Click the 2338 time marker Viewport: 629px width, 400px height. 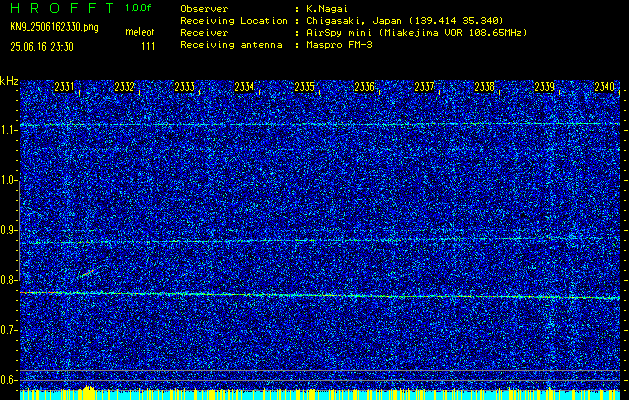tap(485, 87)
